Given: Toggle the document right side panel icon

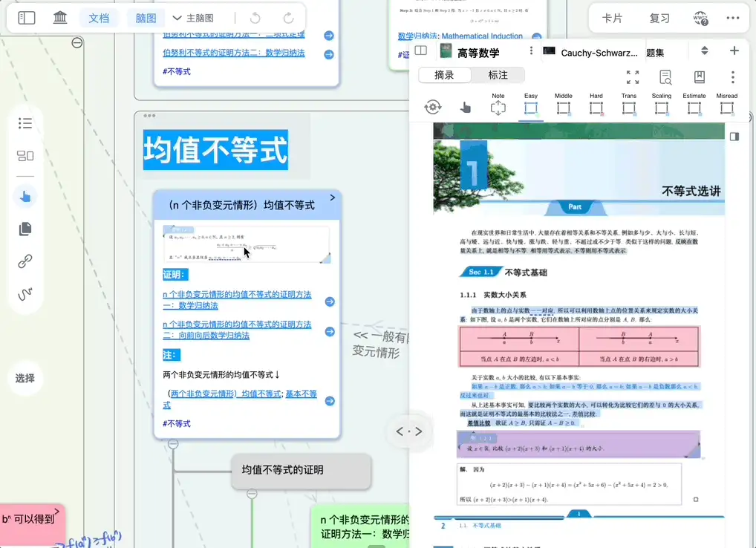Looking at the screenshot, I should [x=734, y=137].
